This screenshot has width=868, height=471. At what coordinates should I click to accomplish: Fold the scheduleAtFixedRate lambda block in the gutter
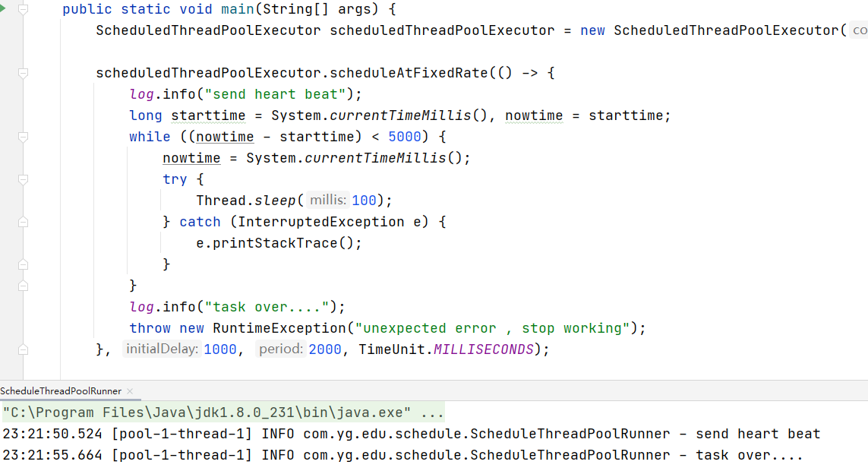coord(23,73)
